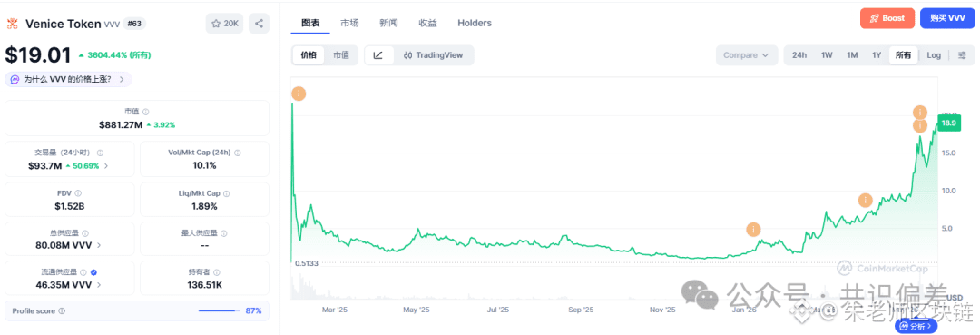The width and height of the screenshot is (980, 335).
Task: Click the Venice Token logo icon
Action: click(12, 24)
